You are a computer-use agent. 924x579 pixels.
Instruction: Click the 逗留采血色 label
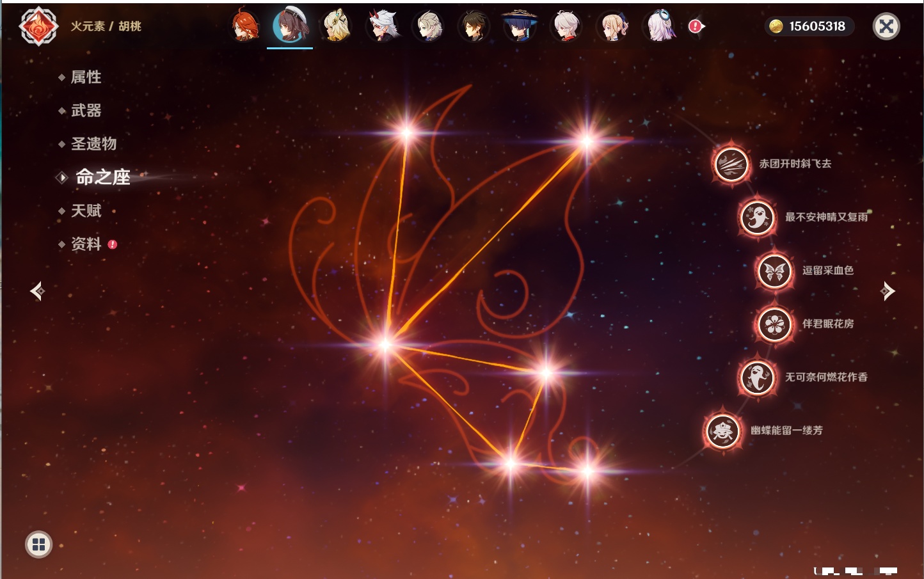pos(828,271)
